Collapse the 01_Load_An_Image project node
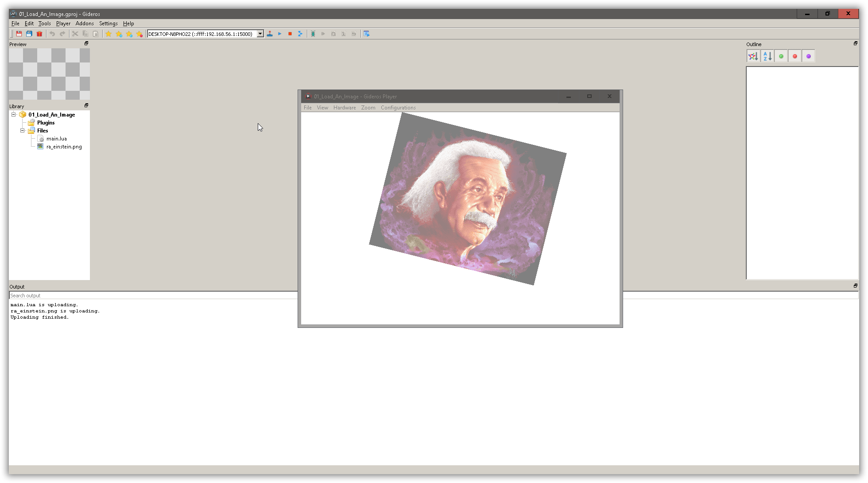 pyautogui.click(x=14, y=114)
